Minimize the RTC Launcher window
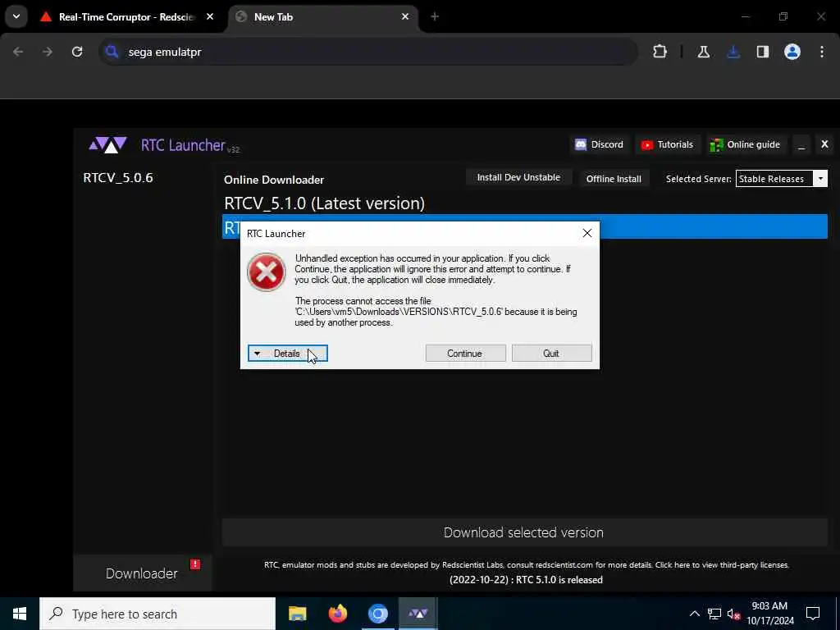This screenshot has width=840, height=630. tap(801, 144)
